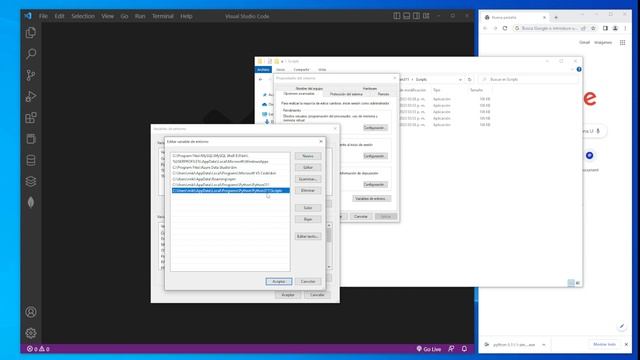Open Chrome's three-dot menu
Image resolution: width=640 pixels, height=360 pixels.
[x=625, y=28]
